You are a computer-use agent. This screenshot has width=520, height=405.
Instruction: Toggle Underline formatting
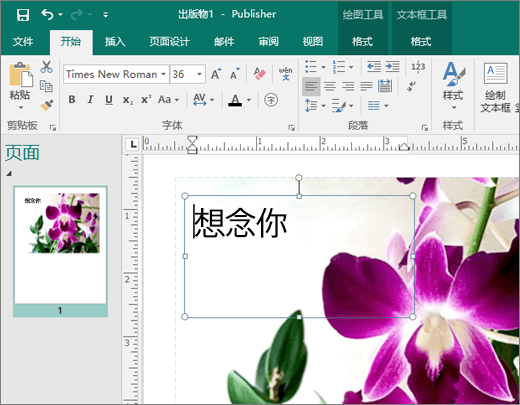point(109,99)
